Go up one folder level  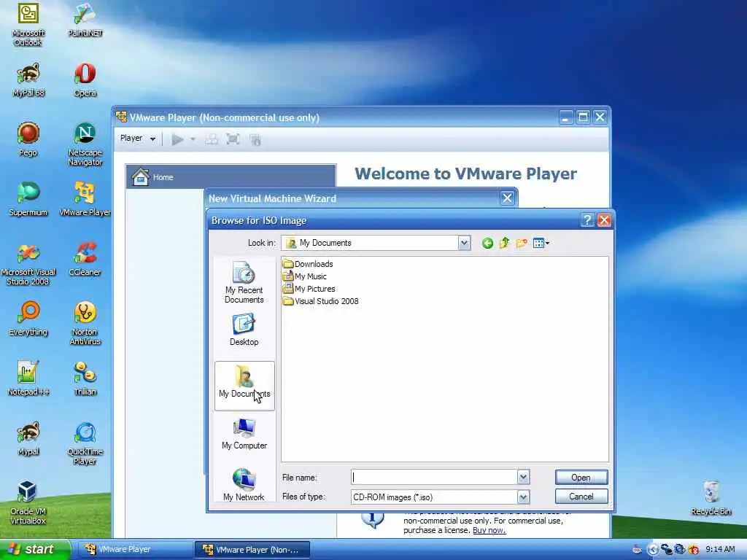click(x=505, y=244)
